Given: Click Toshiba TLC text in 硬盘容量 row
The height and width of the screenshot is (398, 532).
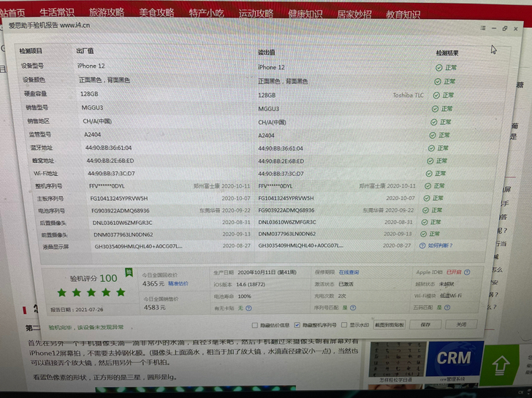Looking at the screenshot, I should pyautogui.click(x=408, y=95).
